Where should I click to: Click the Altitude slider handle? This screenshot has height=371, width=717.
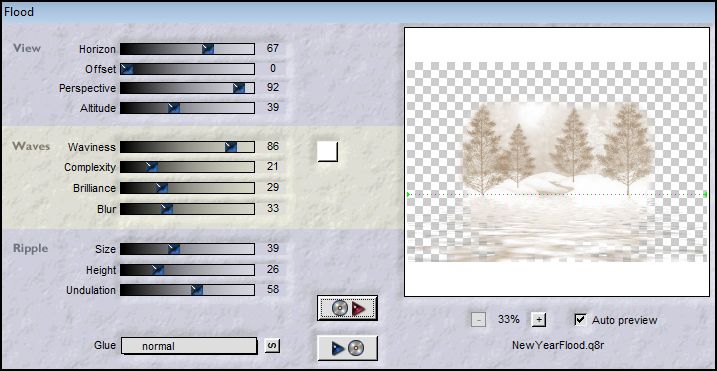coord(174,108)
